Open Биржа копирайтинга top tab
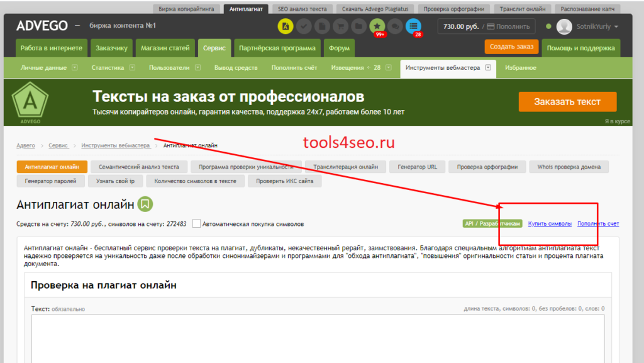644x363 pixels. 186,9
